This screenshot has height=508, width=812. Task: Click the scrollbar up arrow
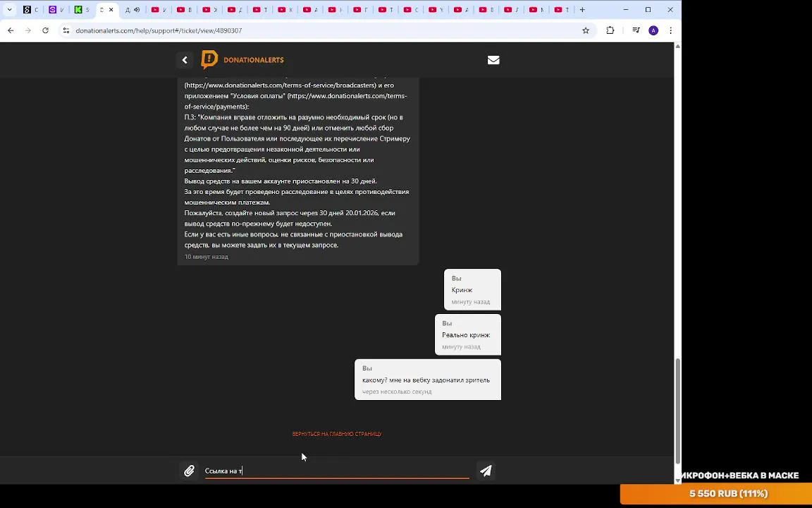click(677, 47)
